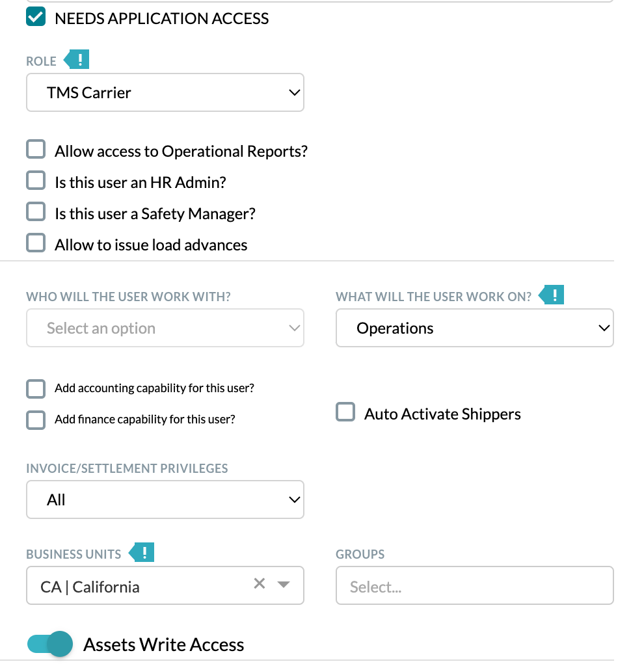Click the Needs Application Access label
The height and width of the screenshot is (666, 644).
[162, 19]
